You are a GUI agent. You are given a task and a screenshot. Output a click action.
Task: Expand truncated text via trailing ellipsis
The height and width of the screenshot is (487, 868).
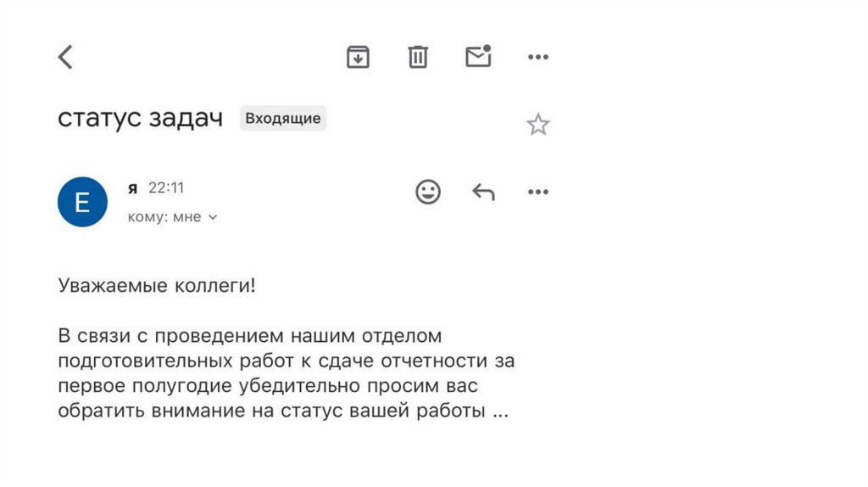pos(500,412)
